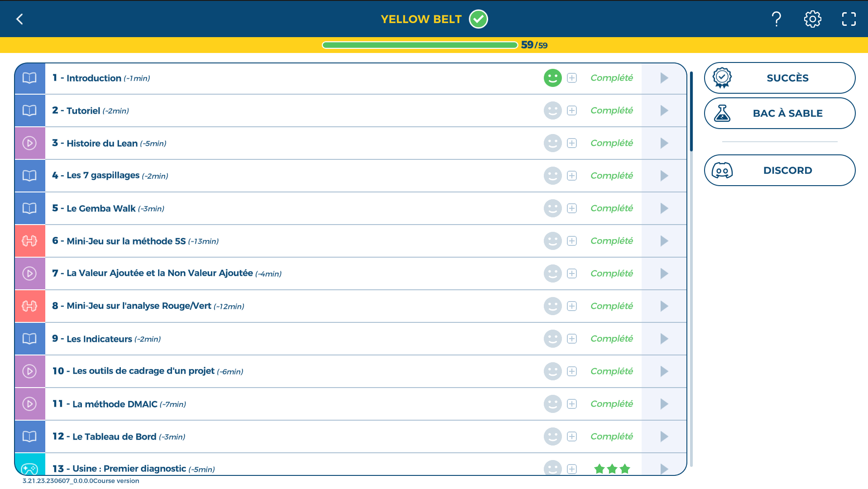The image size is (868, 489).
Task: Open settings gear icon
Action: click(812, 19)
